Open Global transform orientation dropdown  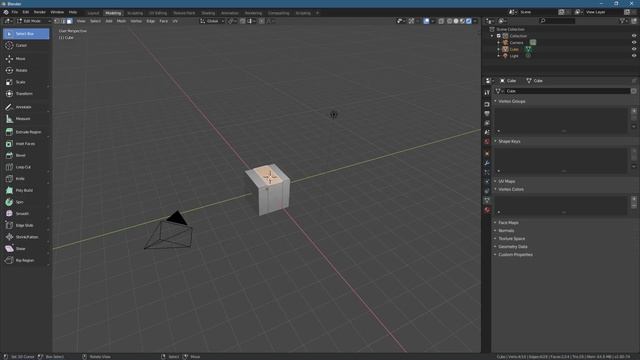pos(212,21)
